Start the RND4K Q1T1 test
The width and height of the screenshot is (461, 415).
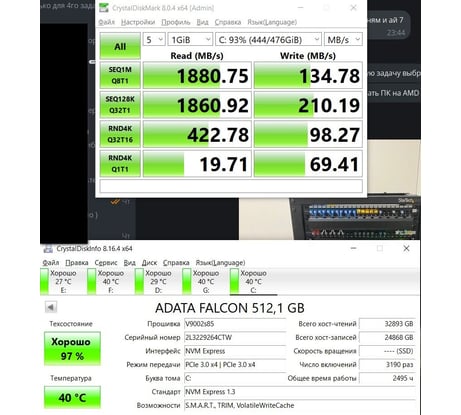coord(120,163)
